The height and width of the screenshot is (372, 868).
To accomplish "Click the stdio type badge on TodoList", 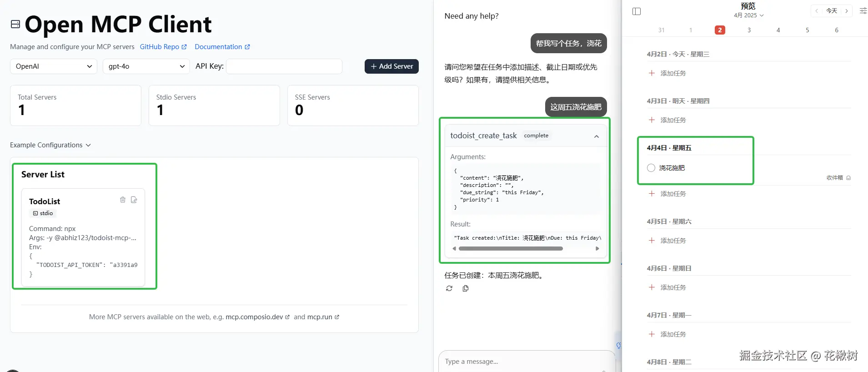I will click(43, 213).
